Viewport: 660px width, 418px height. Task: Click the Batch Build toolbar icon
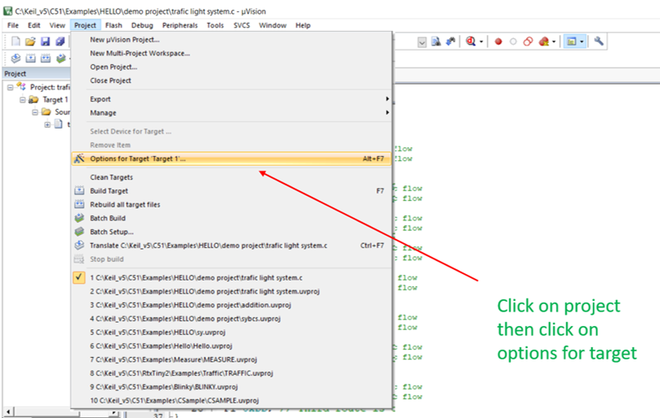click(x=61, y=58)
